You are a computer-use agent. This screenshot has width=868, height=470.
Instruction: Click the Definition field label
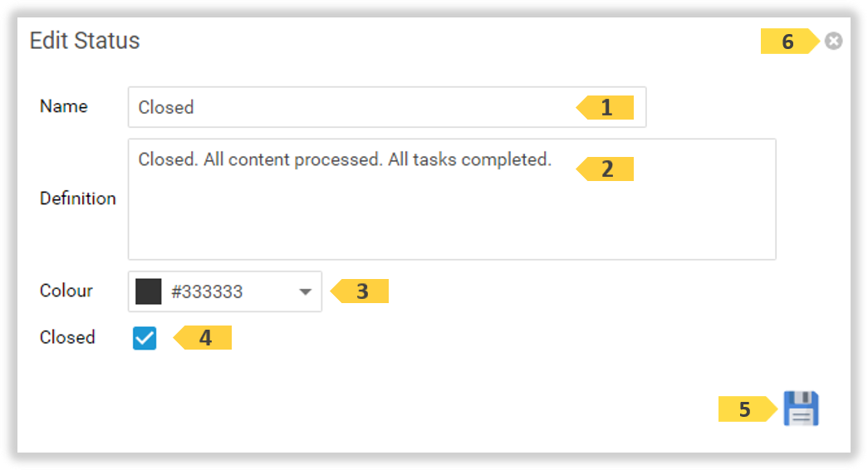pos(77,198)
